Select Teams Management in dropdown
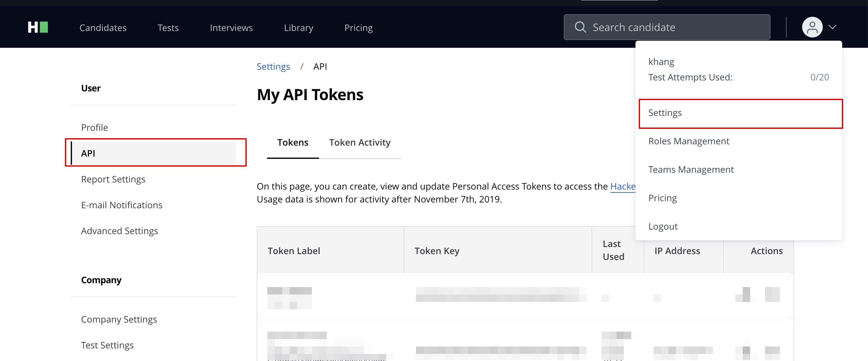This screenshot has height=361, width=868. pos(691,170)
